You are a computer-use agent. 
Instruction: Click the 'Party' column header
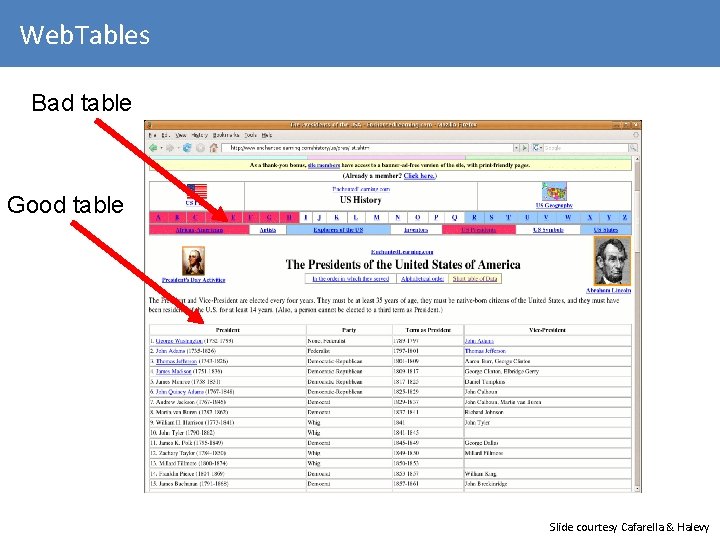click(x=349, y=330)
